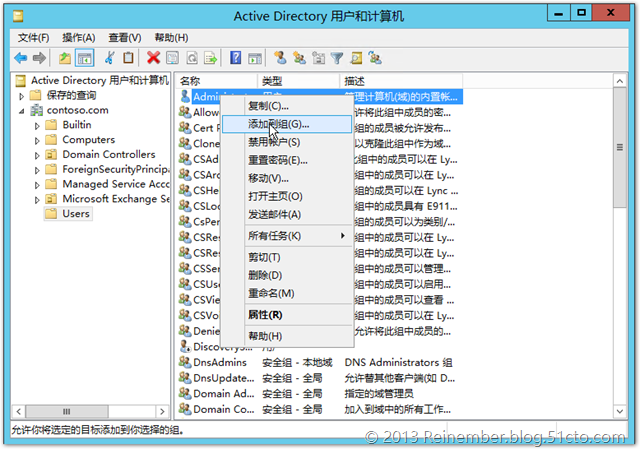Expand the Domain Controllers node
640x449 pixels.
[x=37, y=155]
